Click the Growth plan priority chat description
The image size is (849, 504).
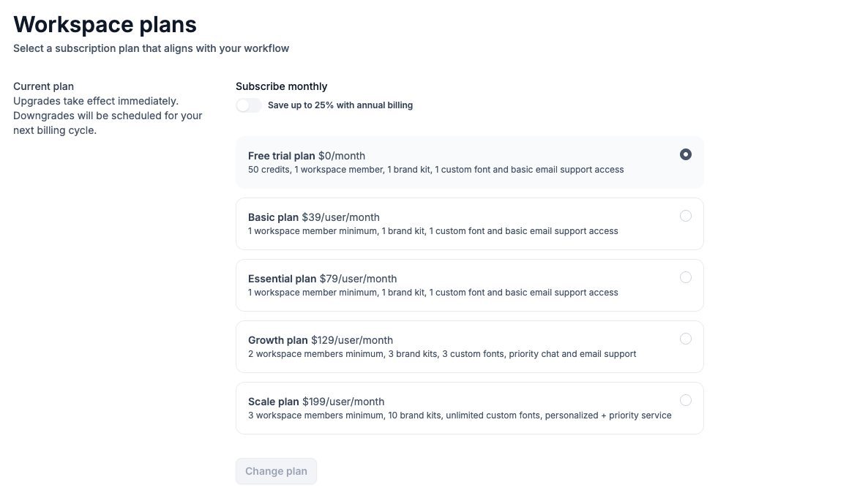[x=442, y=354]
